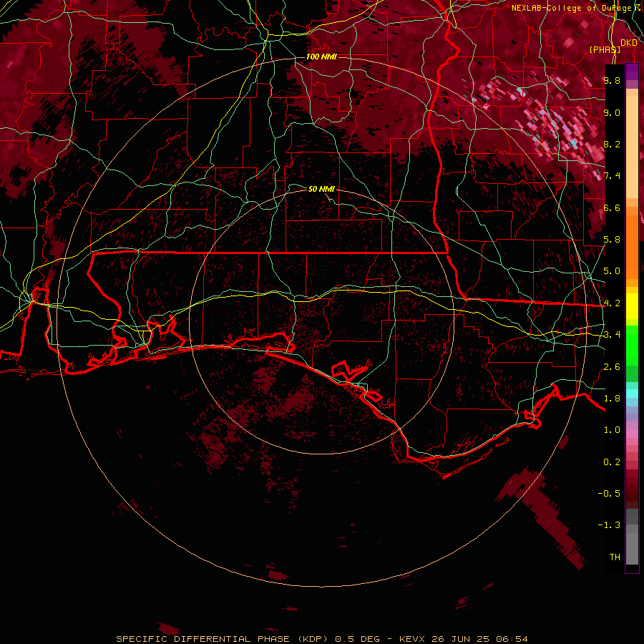Click the 1.0 legend value

pyautogui.click(x=612, y=430)
